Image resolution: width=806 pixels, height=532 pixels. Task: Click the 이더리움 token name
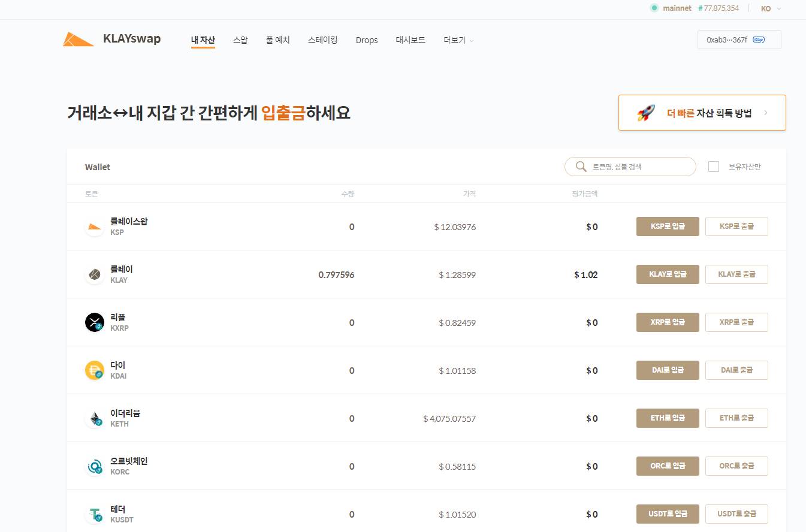click(x=125, y=413)
